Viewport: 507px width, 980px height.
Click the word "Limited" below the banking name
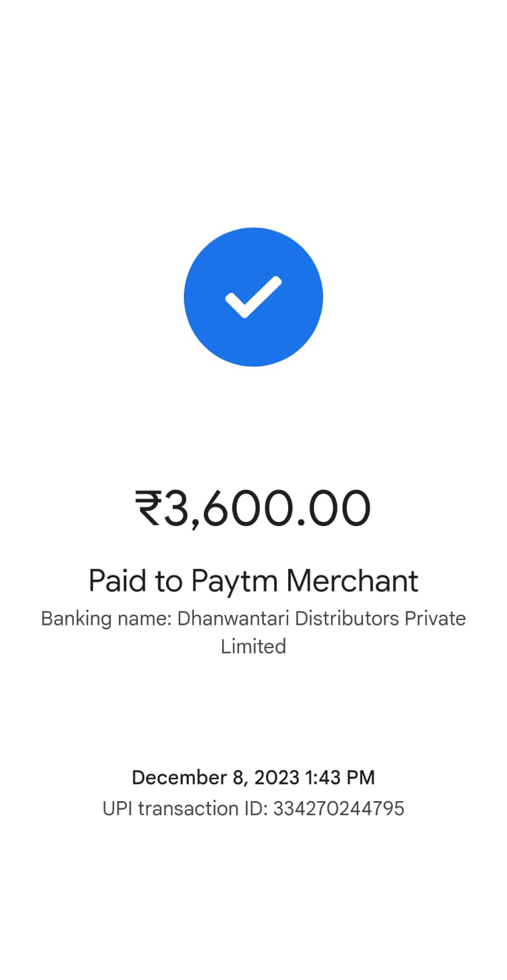(x=253, y=647)
